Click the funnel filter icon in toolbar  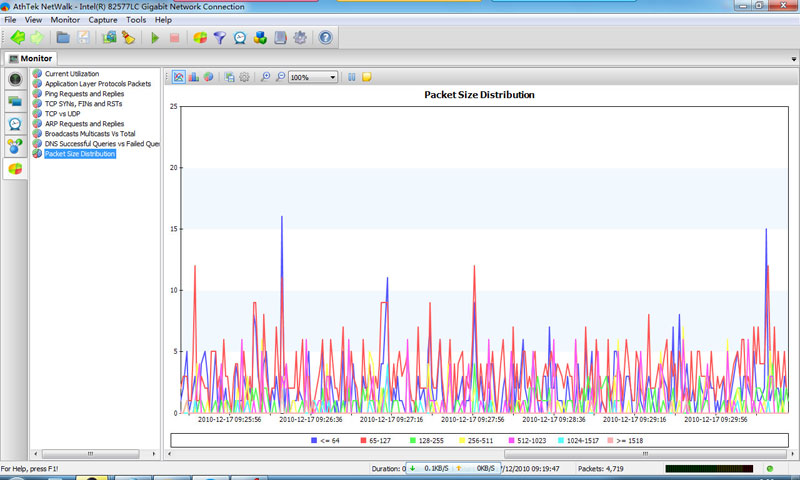click(219, 38)
